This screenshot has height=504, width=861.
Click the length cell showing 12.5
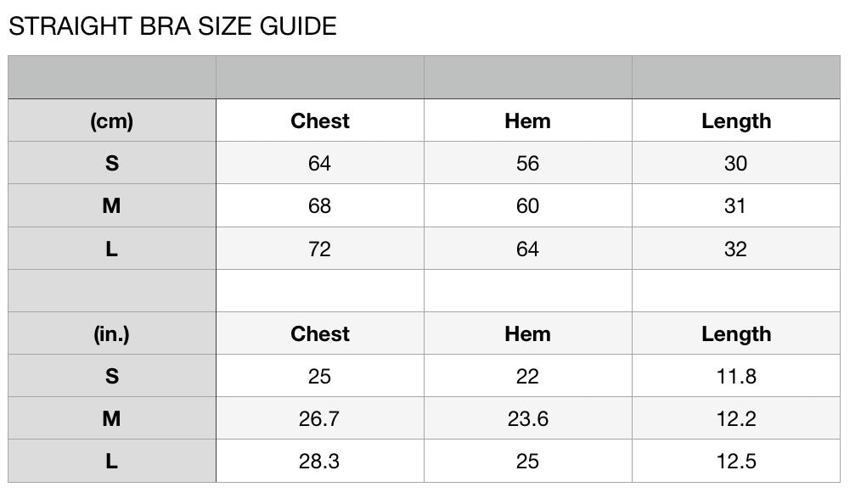click(736, 462)
